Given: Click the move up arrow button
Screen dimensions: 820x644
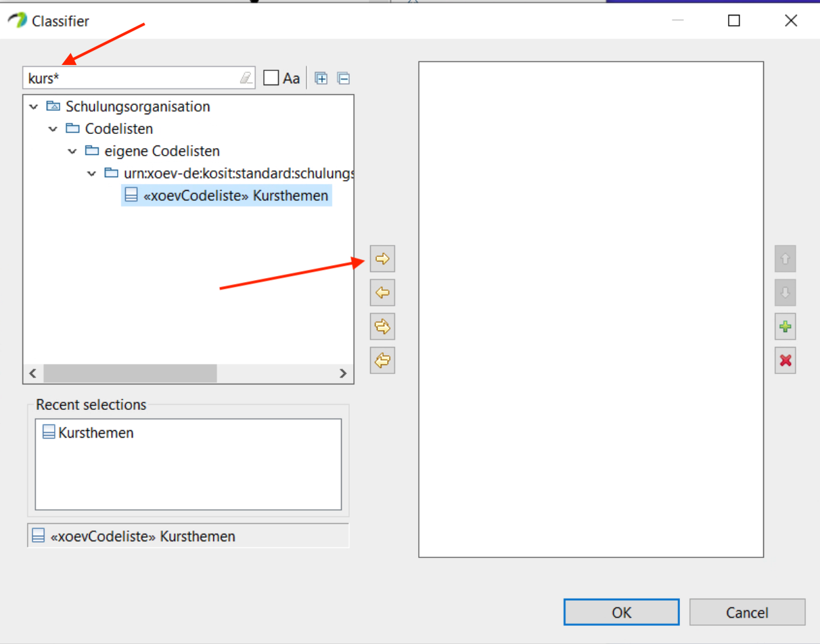Looking at the screenshot, I should (x=785, y=258).
